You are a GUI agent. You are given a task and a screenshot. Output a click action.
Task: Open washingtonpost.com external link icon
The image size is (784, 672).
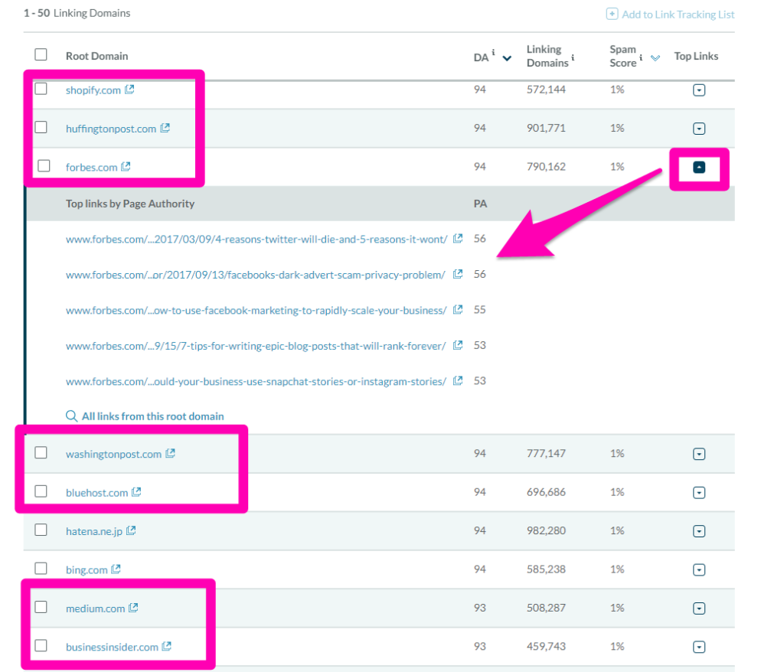point(171,453)
